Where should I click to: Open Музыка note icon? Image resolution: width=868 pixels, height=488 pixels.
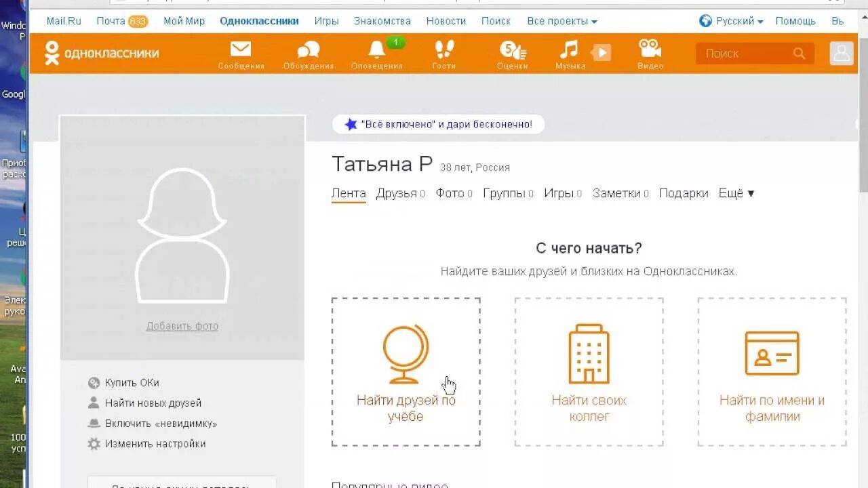click(x=568, y=49)
